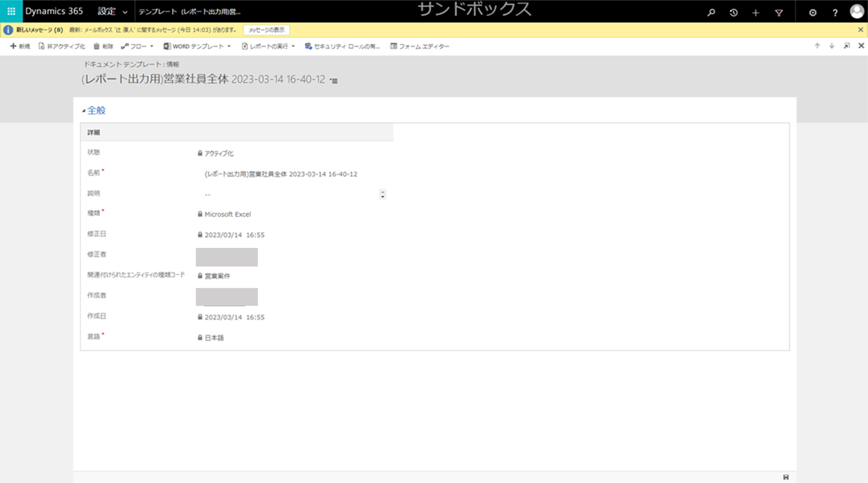Click 全般 section title link
Screen dimensions: 868x483
(x=96, y=110)
